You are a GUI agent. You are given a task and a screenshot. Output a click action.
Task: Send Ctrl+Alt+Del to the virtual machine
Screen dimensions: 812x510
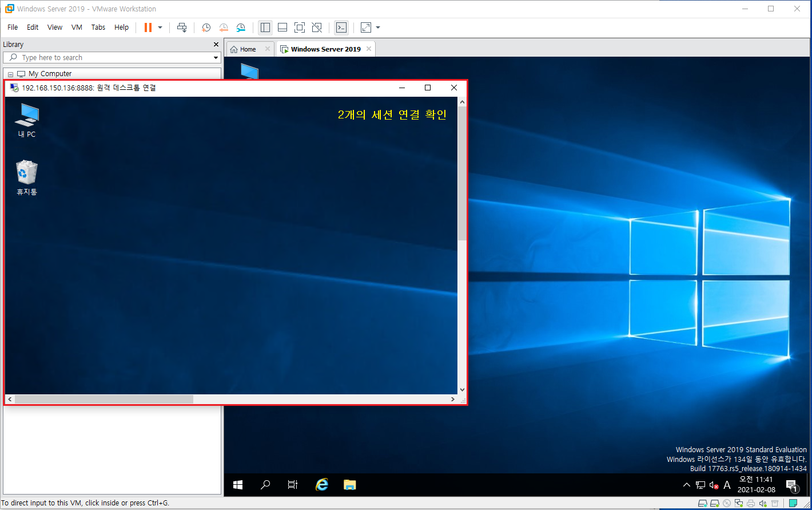[x=182, y=27]
